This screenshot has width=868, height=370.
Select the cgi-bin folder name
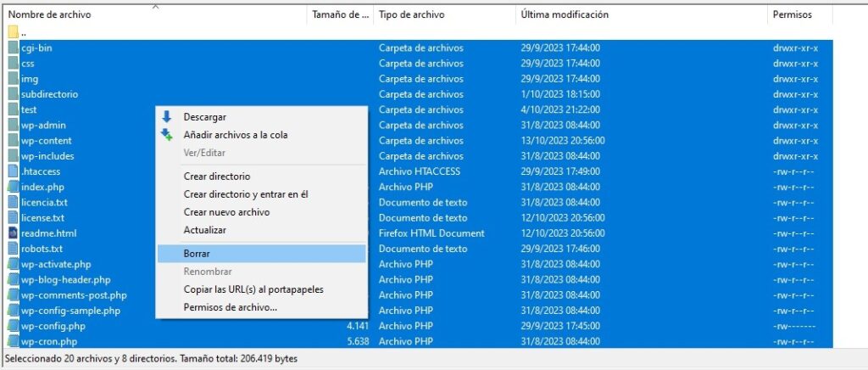coord(36,48)
